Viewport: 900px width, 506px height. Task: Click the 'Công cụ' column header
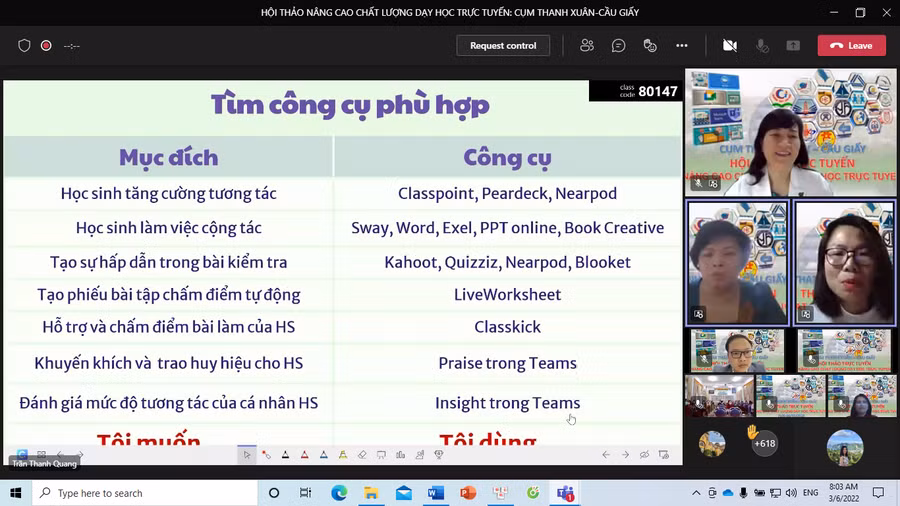click(507, 157)
